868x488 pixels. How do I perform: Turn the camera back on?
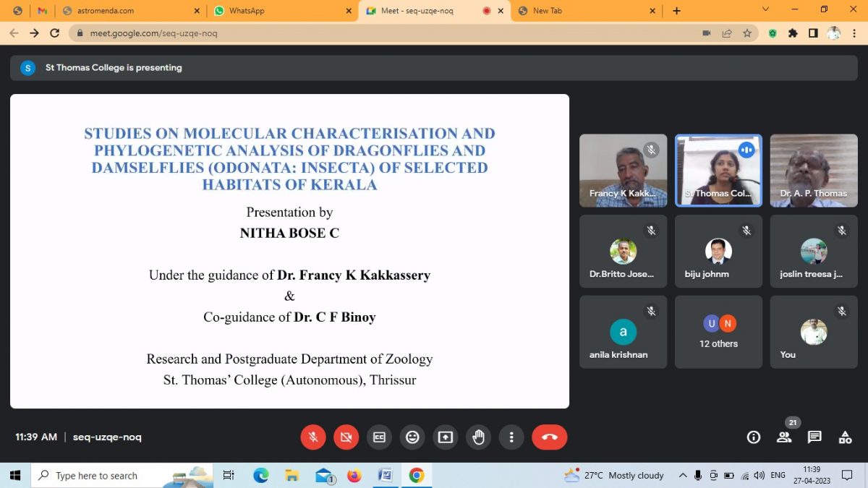click(346, 437)
